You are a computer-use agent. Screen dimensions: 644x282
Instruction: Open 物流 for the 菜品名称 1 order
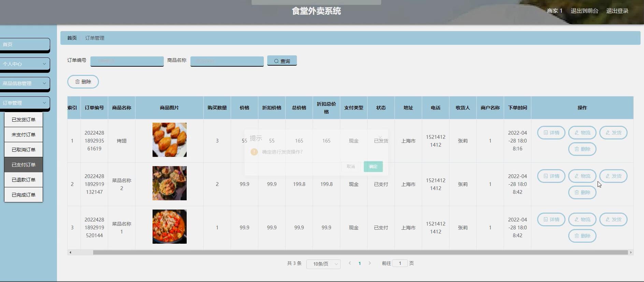click(582, 219)
